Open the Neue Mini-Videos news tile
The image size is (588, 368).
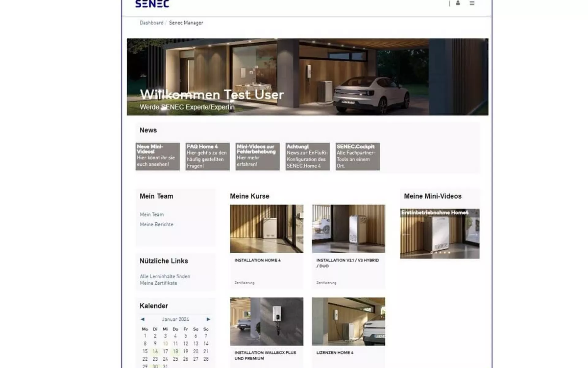click(x=157, y=156)
